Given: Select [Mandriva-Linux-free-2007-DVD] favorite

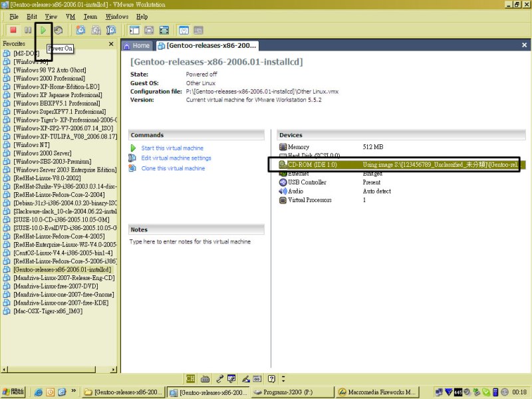Looking at the screenshot, I should click(56, 286).
